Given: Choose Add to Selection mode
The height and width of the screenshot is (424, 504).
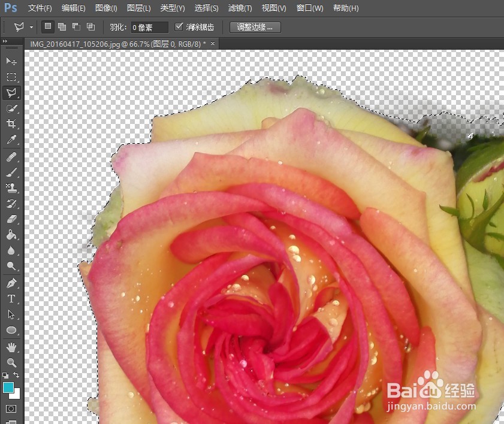Looking at the screenshot, I should 62,27.
